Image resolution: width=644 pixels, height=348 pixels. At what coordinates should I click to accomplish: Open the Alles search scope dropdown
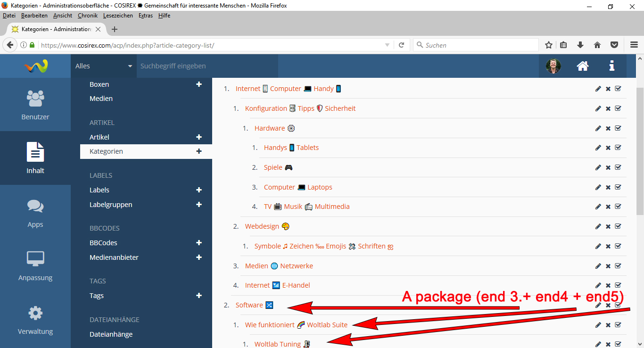(104, 66)
